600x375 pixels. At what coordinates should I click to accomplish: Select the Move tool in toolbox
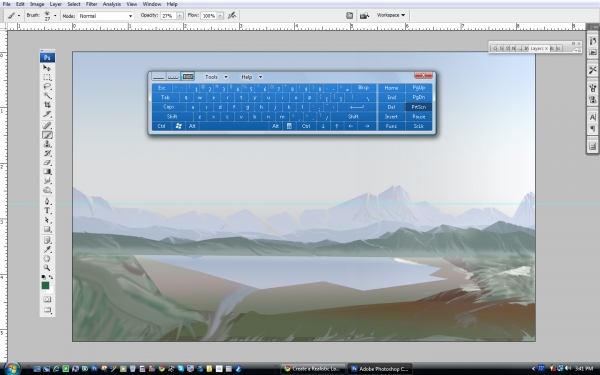pos(47,68)
